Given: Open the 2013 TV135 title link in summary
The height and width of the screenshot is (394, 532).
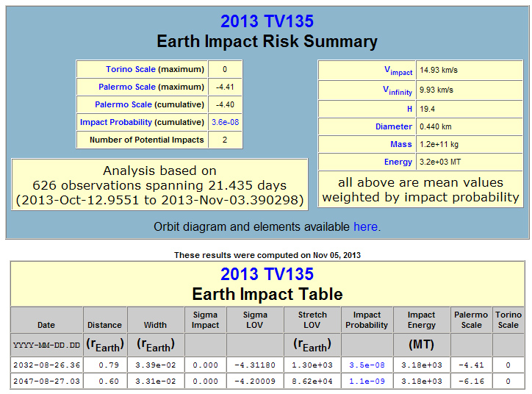Looking at the screenshot, I should (267, 21).
